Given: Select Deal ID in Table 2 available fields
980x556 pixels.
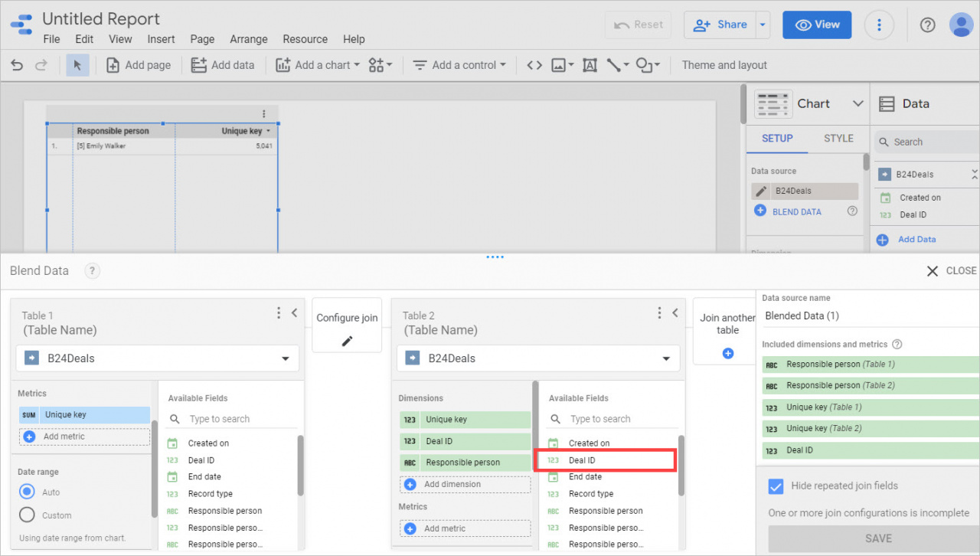Looking at the screenshot, I should point(605,460).
